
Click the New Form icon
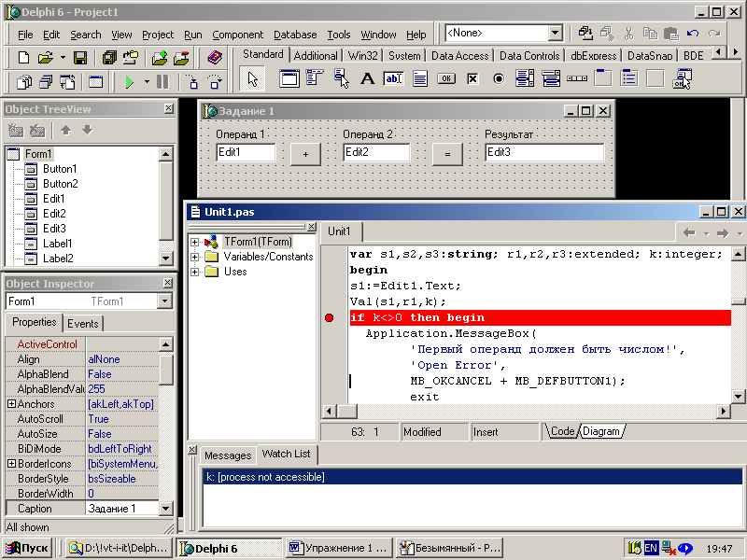pos(96,82)
